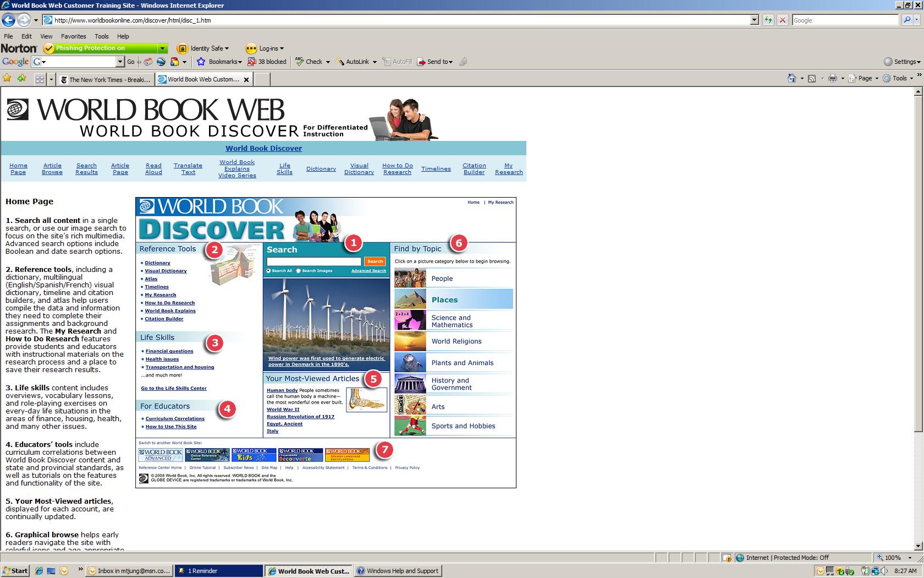Click the AutoLink wand button

(x=353, y=62)
